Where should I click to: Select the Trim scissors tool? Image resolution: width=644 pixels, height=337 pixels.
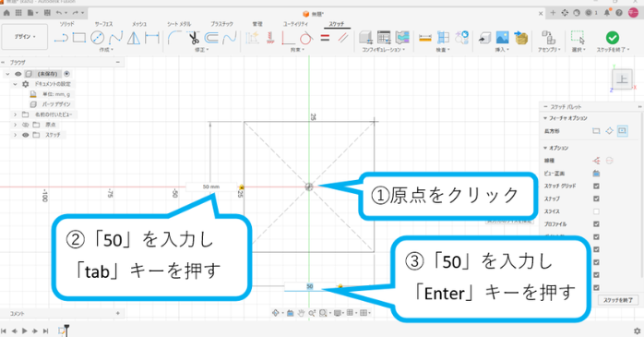tap(194, 38)
